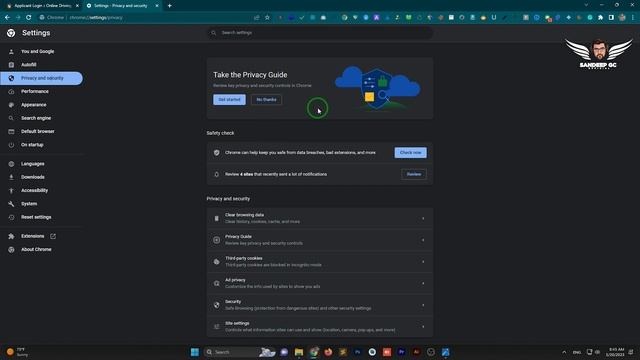This screenshot has width=640, height=360.
Task: Click the cookie icon beside Third-party cookies
Action: tap(217, 262)
